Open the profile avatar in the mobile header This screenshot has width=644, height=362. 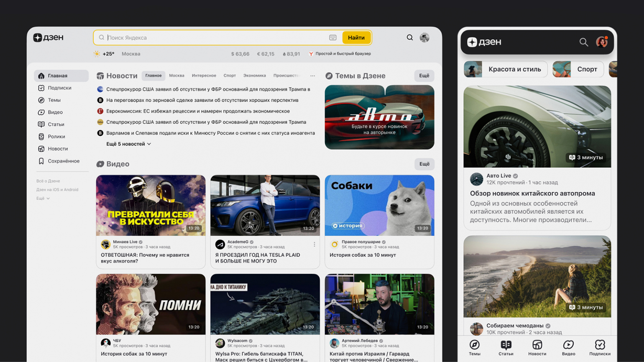pyautogui.click(x=602, y=42)
